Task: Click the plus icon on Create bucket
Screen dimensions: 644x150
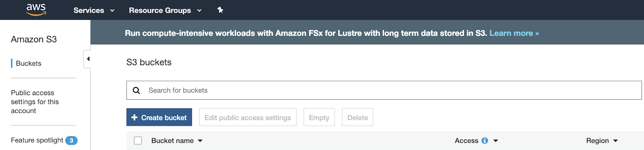Action: pos(134,117)
